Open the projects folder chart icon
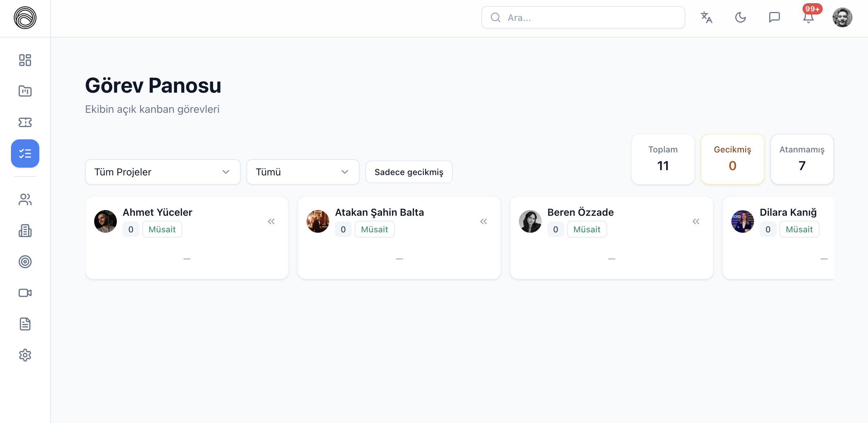 (x=25, y=91)
